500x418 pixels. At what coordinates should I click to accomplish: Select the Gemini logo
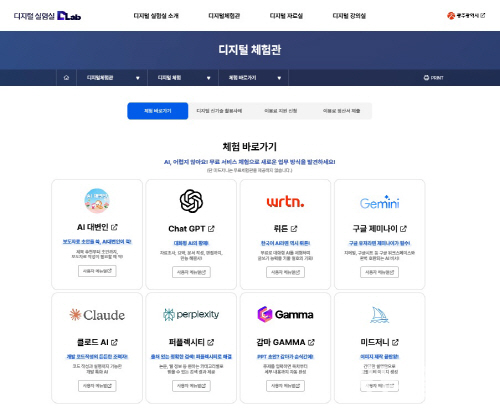click(x=379, y=202)
